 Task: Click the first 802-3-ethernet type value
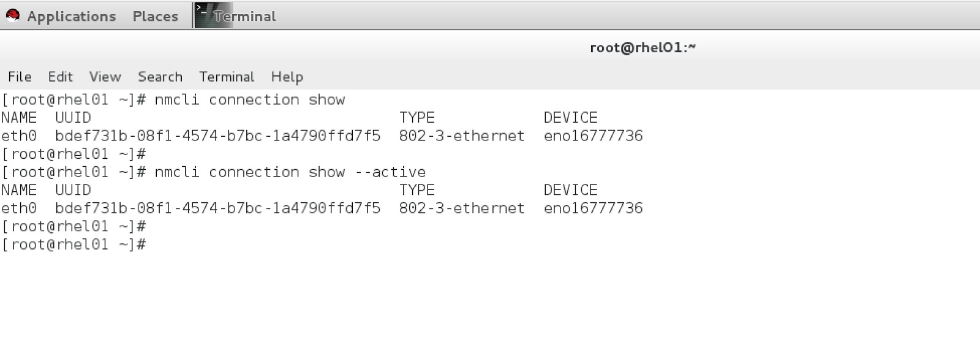[462, 135]
